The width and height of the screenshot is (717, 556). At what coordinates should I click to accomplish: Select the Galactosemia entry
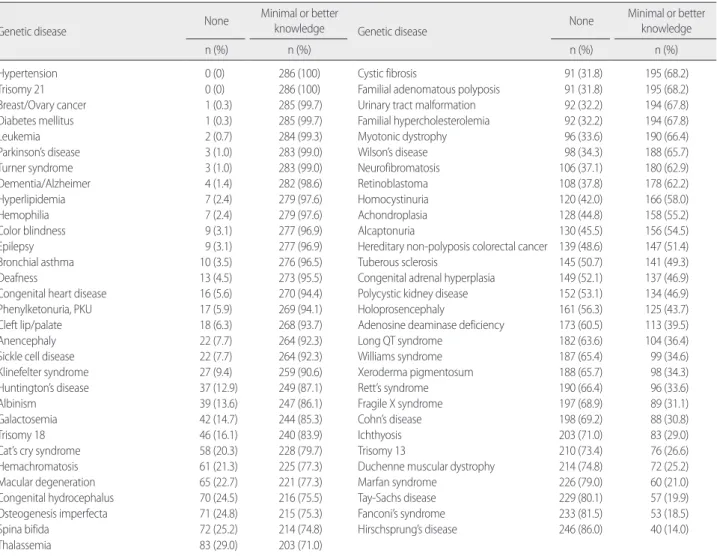(x=28, y=419)
